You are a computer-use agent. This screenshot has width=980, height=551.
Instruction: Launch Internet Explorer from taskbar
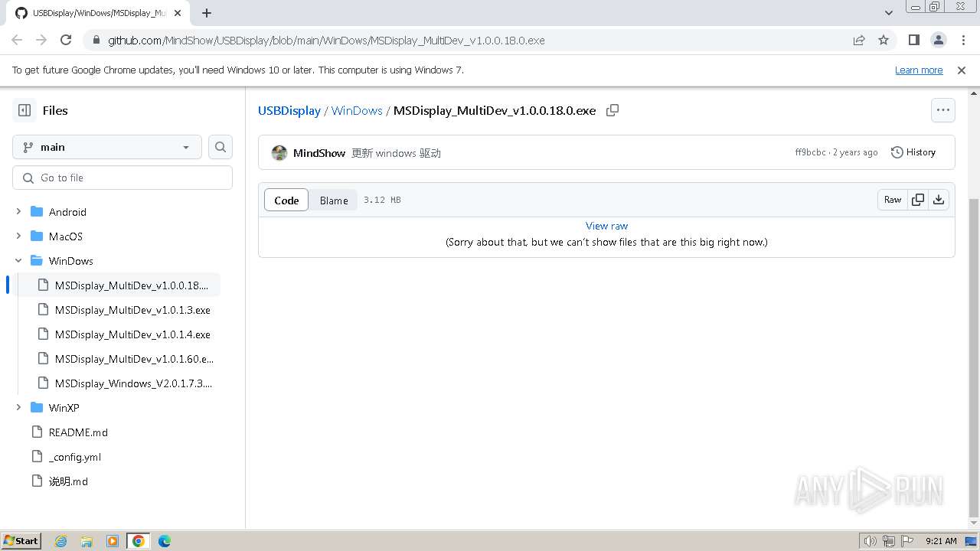click(61, 541)
